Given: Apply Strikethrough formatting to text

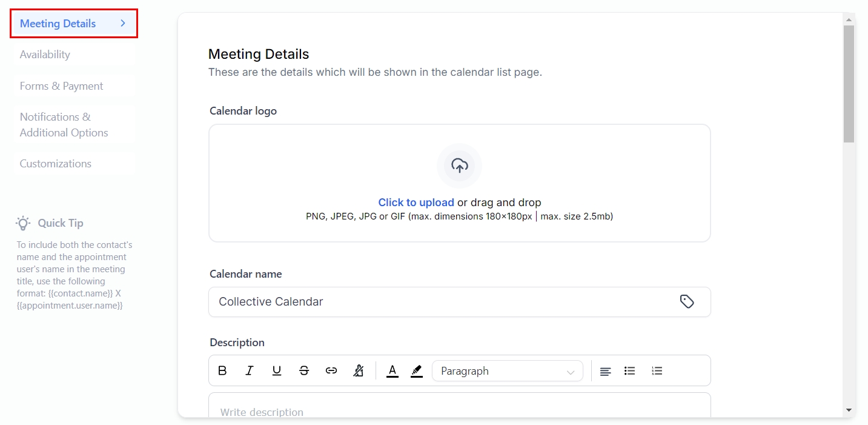Looking at the screenshot, I should 304,370.
